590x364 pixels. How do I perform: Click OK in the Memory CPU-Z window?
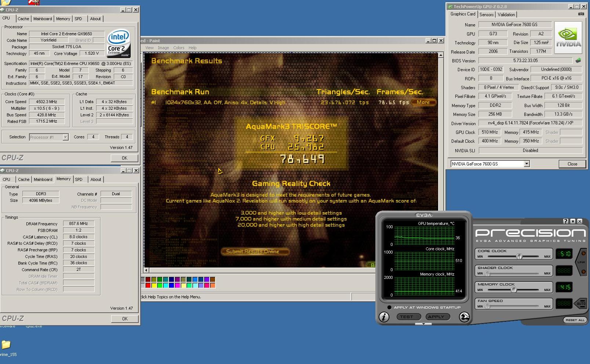(x=125, y=319)
